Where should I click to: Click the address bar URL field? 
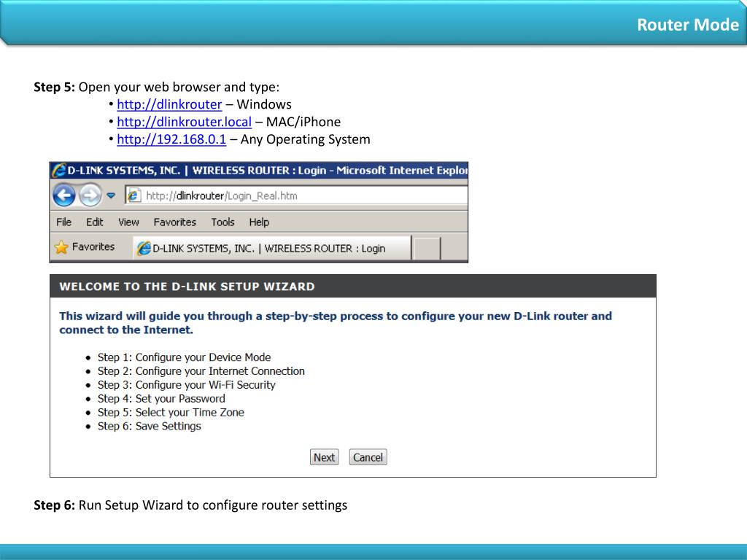[x=296, y=195]
